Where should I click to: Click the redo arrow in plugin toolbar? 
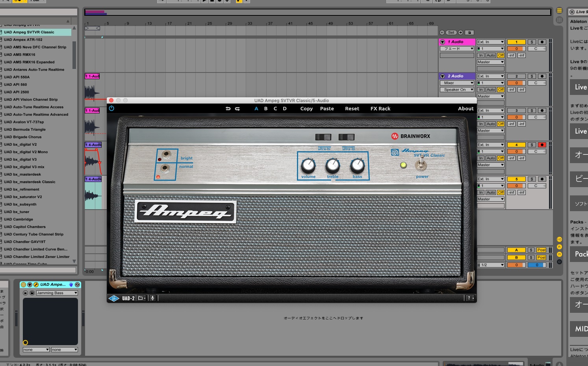pyautogui.click(x=237, y=109)
